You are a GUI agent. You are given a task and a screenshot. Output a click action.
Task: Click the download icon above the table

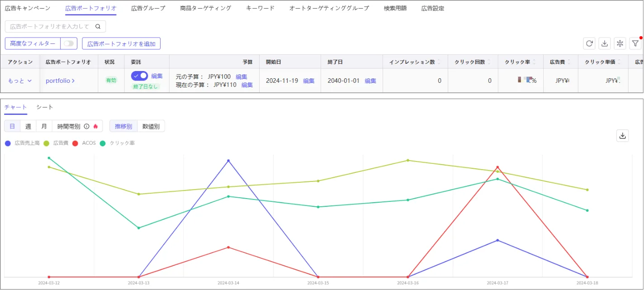click(605, 43)
